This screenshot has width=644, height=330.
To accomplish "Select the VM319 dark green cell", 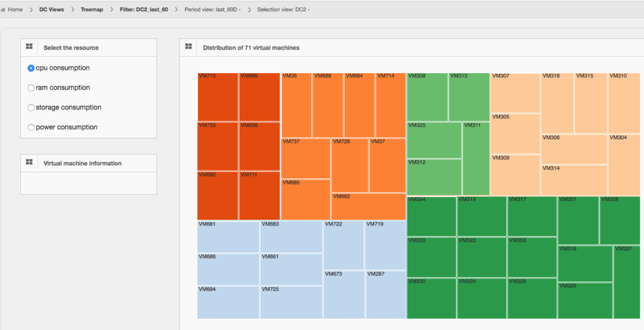I will pyautogui.click(x=482, y=217).
